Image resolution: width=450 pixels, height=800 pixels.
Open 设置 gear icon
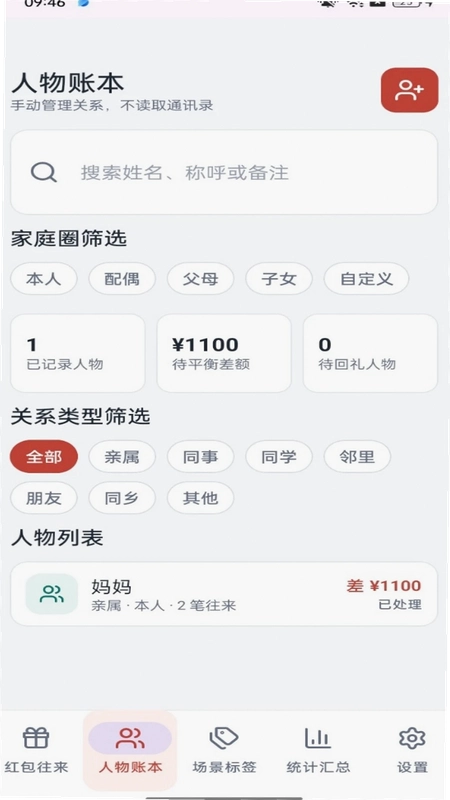pyautogui.click(x=412, y=738)
